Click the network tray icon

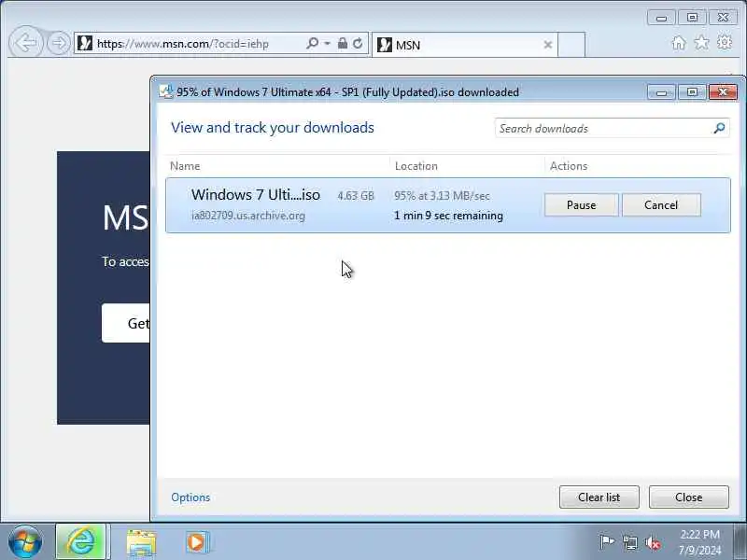630,542
